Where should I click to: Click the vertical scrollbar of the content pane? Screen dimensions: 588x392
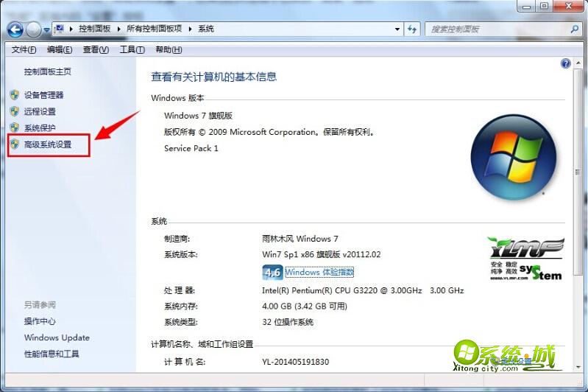(578, 221)
